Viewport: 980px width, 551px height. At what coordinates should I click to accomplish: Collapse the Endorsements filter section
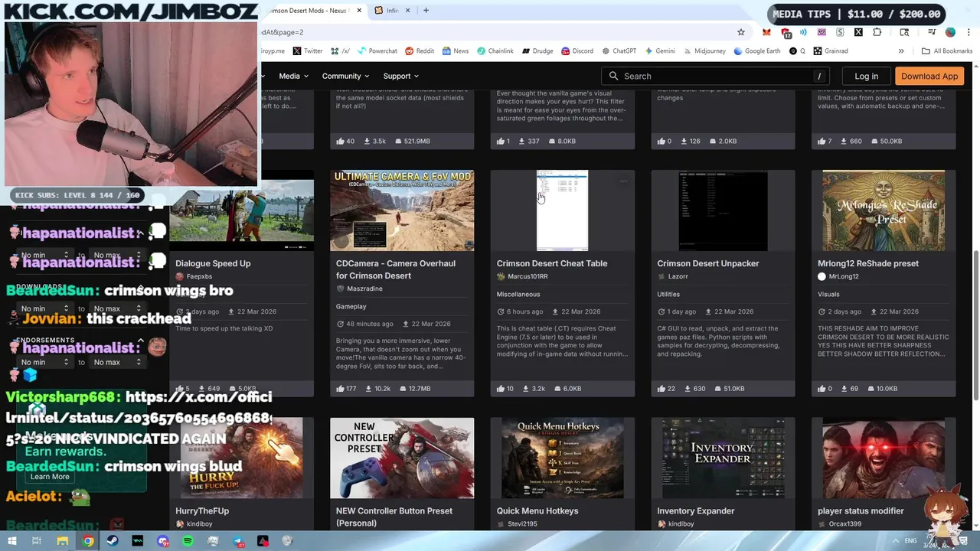click(140, 341)
